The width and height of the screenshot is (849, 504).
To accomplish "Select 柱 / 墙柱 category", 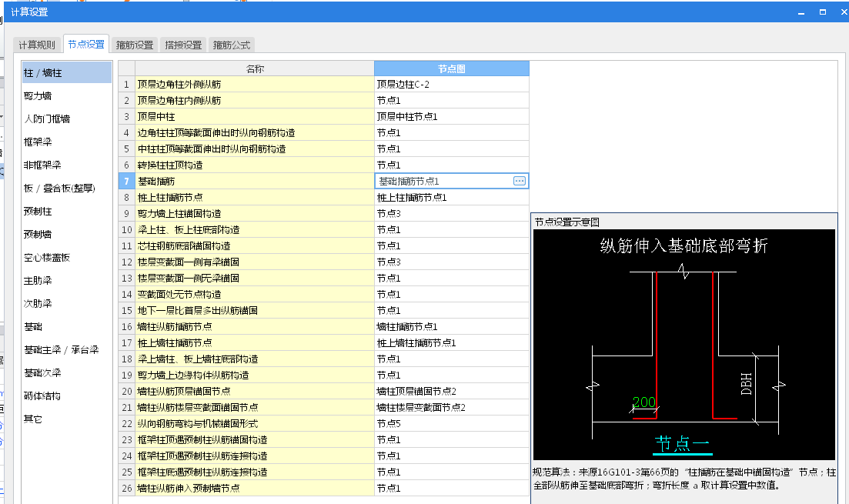I will click(67, 72).
